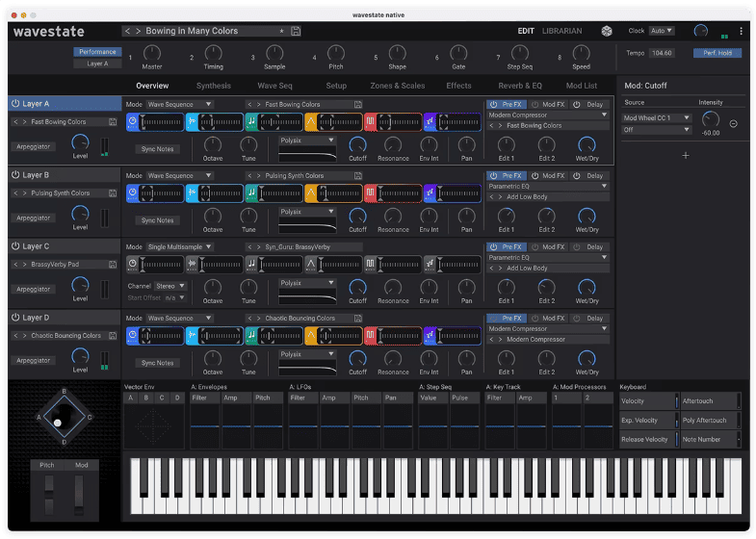Open Layer C Channel Stereo dropdown
Viewport: 756px width, 539px height.
tap(169, 286)
